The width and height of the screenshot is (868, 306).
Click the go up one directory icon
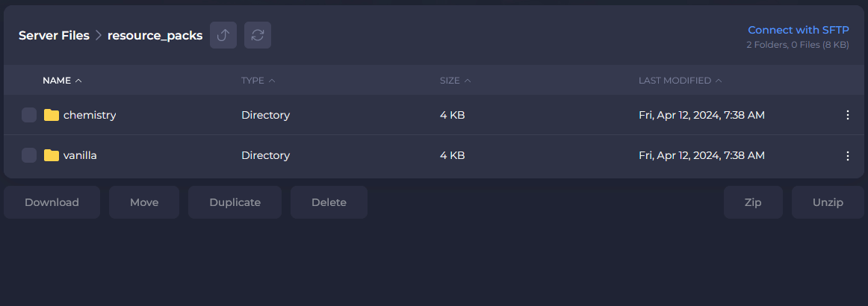(223, 35)
